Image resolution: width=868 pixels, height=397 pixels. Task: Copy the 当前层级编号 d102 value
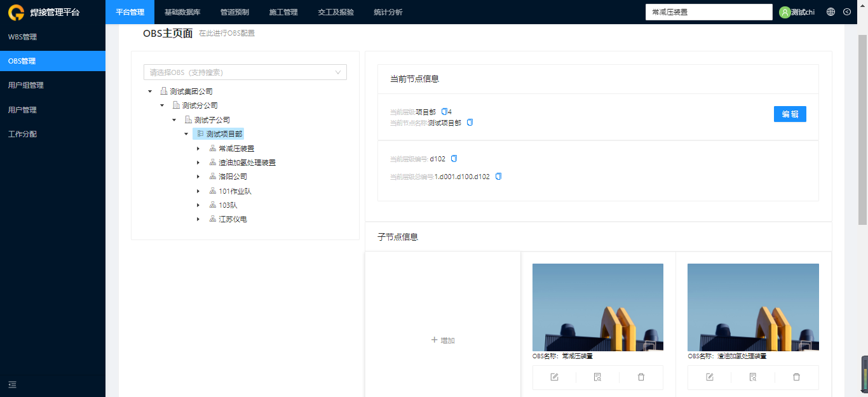[454, 159]
